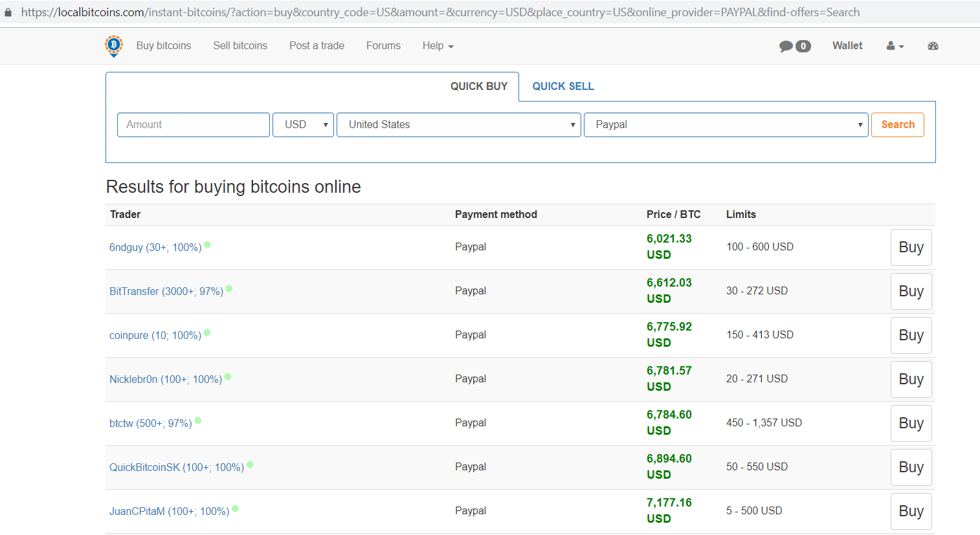The image size is (980, 535).
Task: Open the USD currency dropdown
Action: point(304,125)
